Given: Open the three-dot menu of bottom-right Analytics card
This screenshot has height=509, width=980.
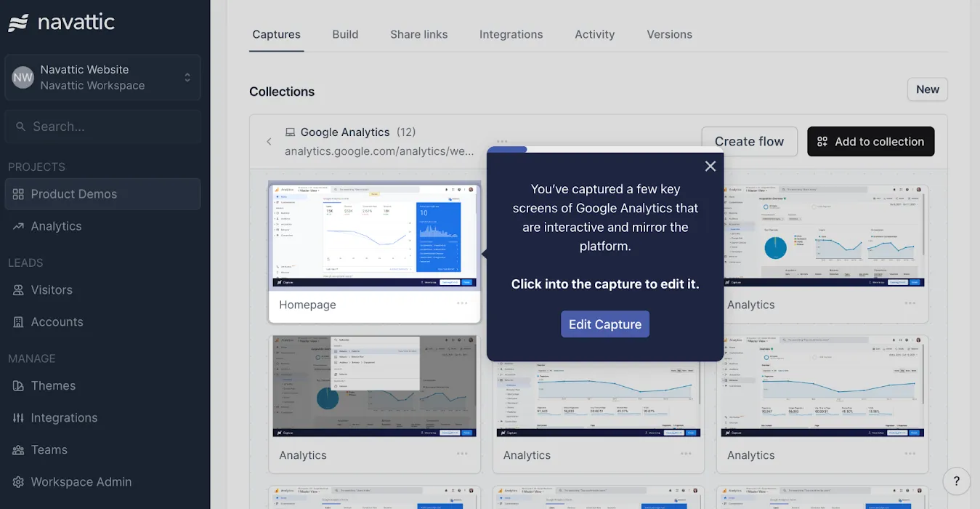Looking at the screenshot, I should pos(910,454).
